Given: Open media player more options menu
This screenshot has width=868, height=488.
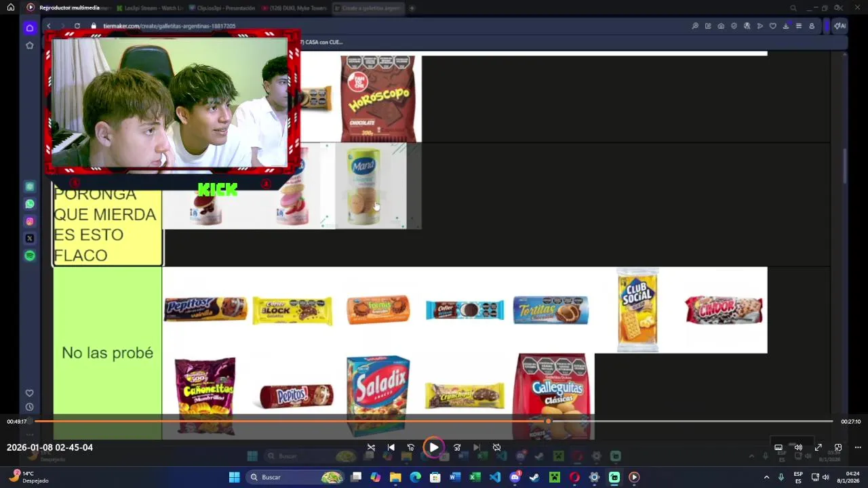Looking at the screenshot, I should [858, 447].
